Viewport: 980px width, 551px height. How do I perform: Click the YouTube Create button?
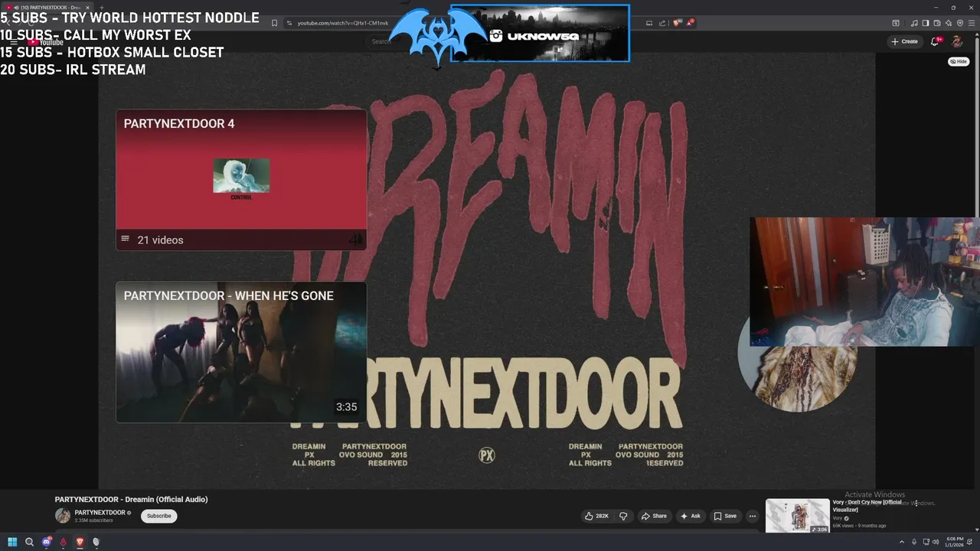click(904, 41)
